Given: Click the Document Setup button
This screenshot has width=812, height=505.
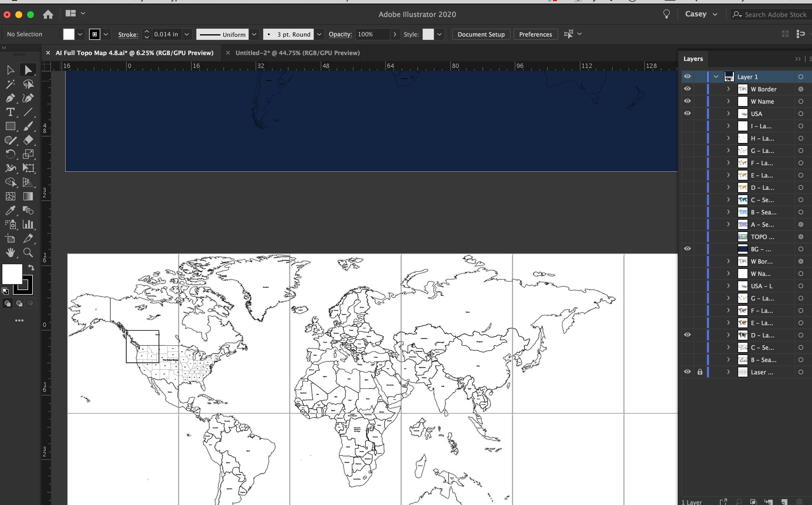Looking at the screenshot, I should click(x=480, y=34).
